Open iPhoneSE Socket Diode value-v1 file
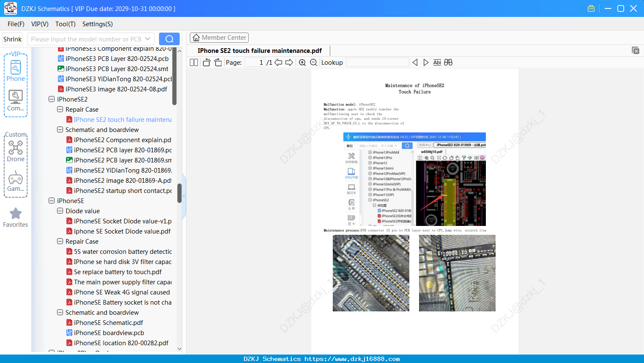The height and width of the screenshot is (363, 644). coord(119,221)
